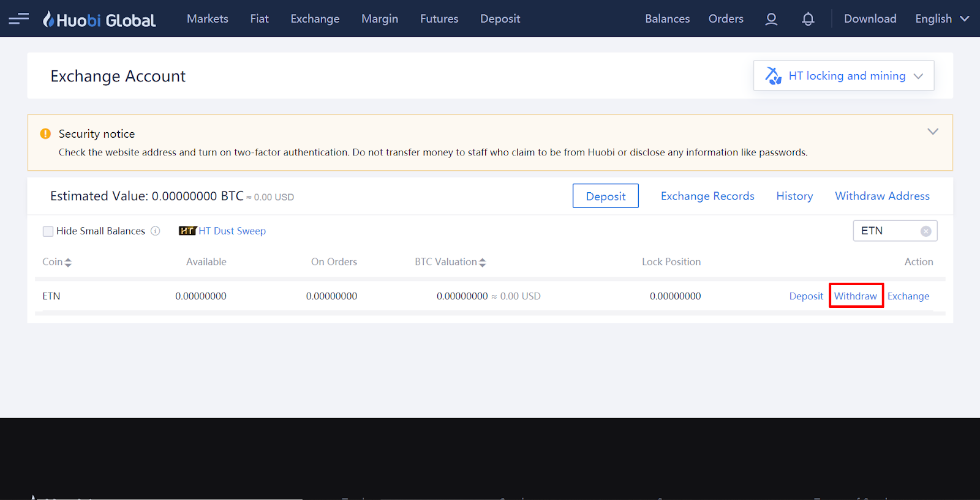Screen dimensions: 980x500
Task: View Exchange Records
Action: click(707, 196)
